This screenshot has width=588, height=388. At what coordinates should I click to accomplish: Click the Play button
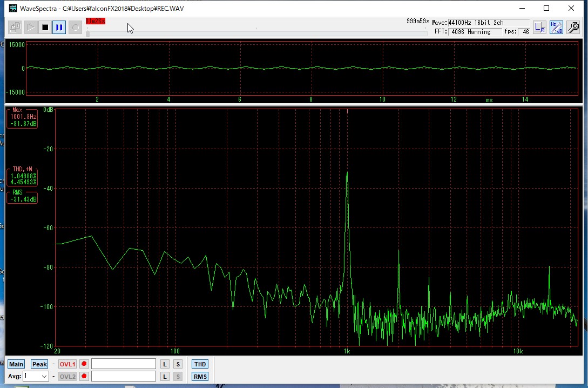pyautogui.click(x=31, y=28)
